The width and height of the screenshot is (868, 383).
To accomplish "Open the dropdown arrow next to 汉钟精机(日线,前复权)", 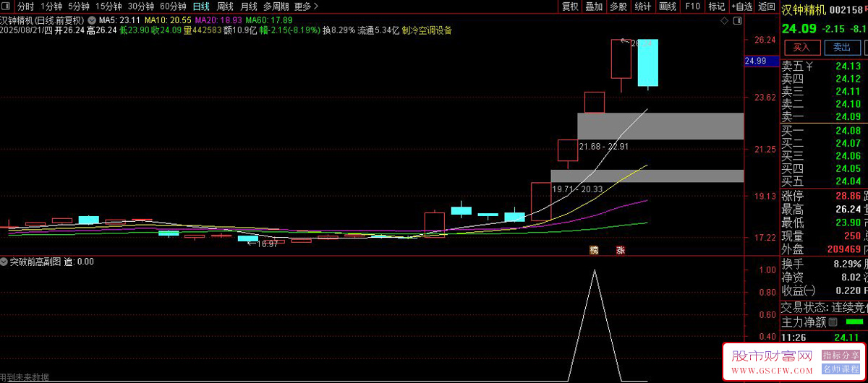I will [x=91, y=20].
